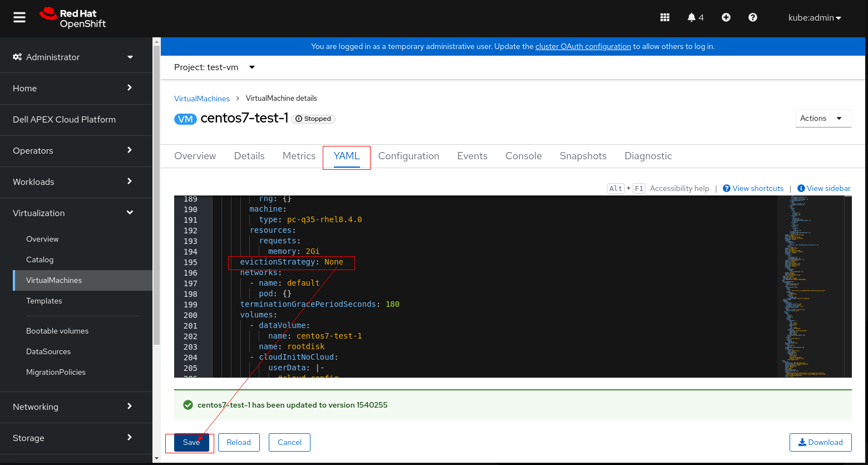Switch to the Snapshots tab
Viewport: 868px width, 465px height.
pyautogui.click(x=583, y=156)
